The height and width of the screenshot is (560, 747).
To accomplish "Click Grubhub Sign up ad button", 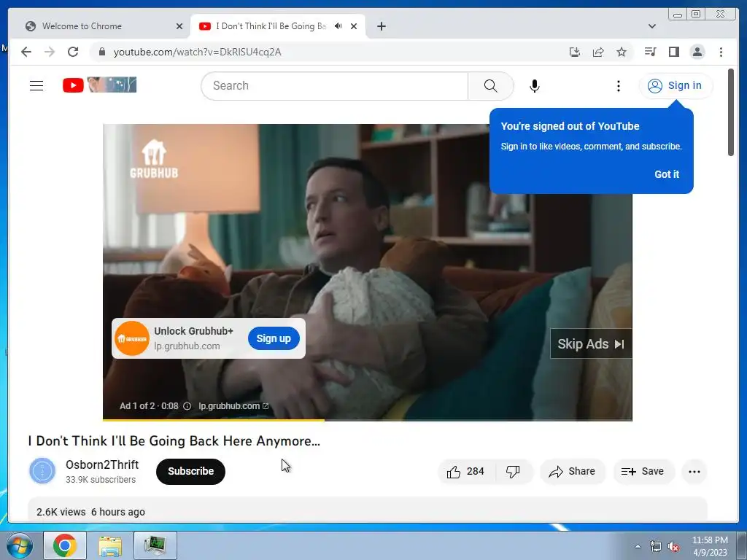I will tap(274, 338).
